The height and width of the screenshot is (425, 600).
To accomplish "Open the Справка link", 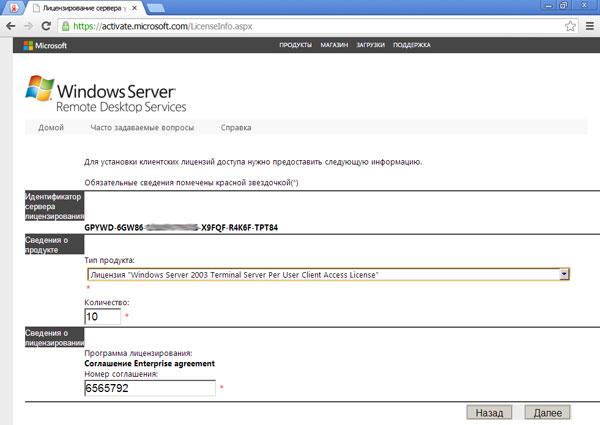I will click(x=236, y=127).
